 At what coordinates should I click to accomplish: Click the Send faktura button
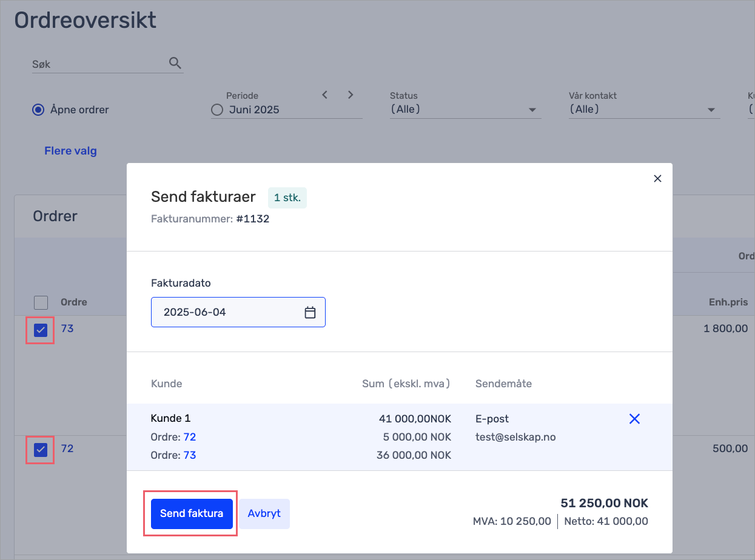(192, 513)
